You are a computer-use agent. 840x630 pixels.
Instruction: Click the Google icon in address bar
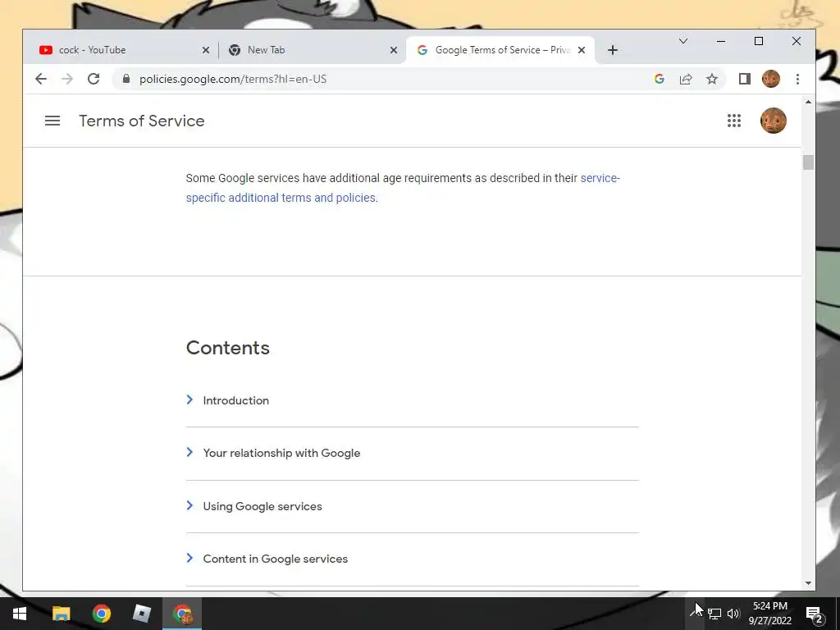coord(660,80)
